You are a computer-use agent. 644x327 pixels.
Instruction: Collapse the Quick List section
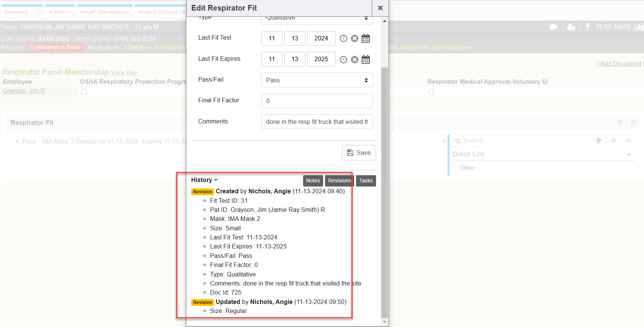pyautogui.click(x=629, y=154)
